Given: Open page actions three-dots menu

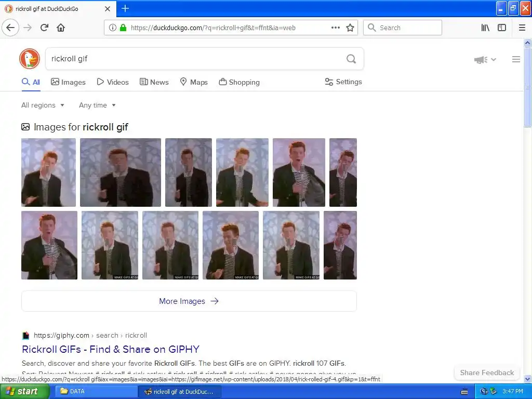Looking at the screenshot, I should click(x=336, y=28).
